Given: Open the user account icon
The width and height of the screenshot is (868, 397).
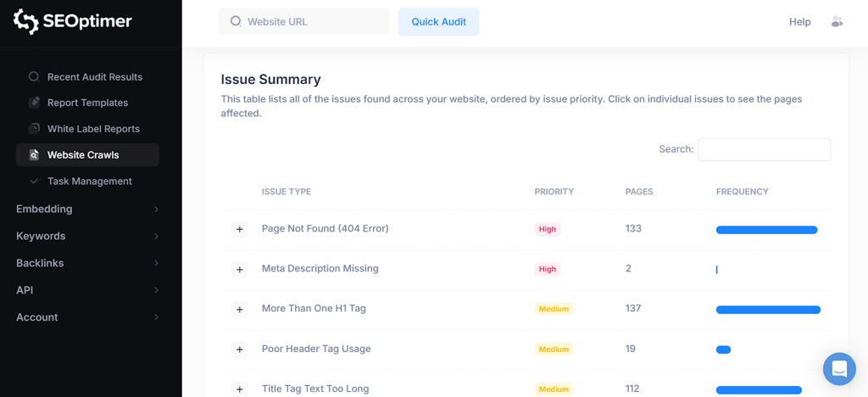Looking at the screenshot, I should click(837, 22).
